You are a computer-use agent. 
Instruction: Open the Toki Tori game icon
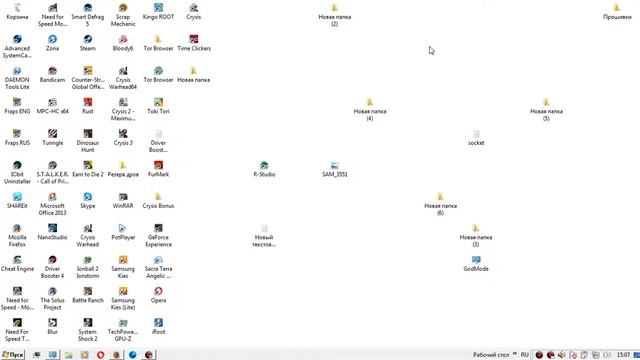pyautogui.click(x=158, y=106)
